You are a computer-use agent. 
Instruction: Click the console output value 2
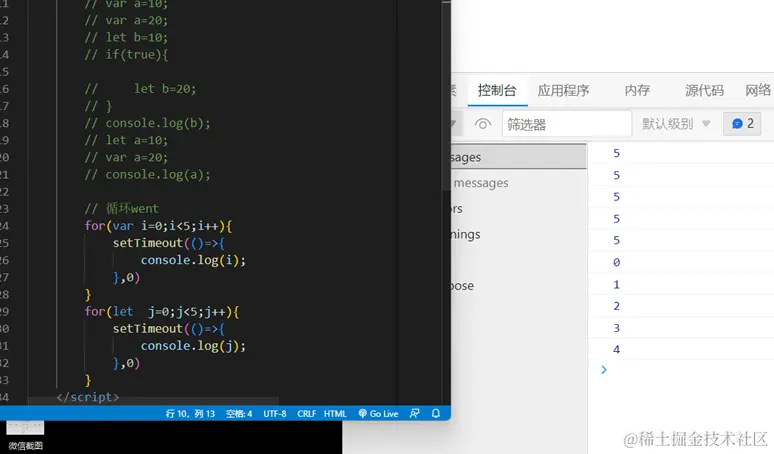[616, 306]
